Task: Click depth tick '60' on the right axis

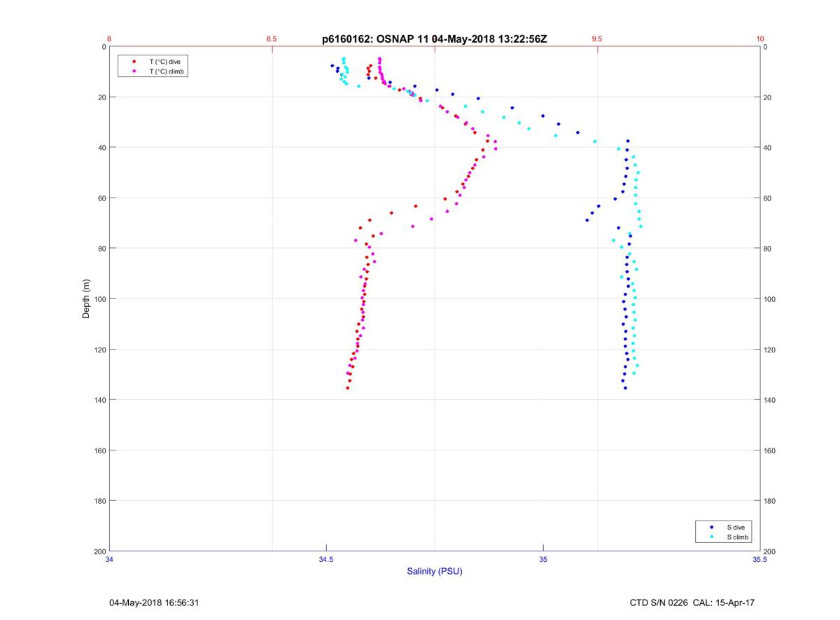Action: click(769, 198)
